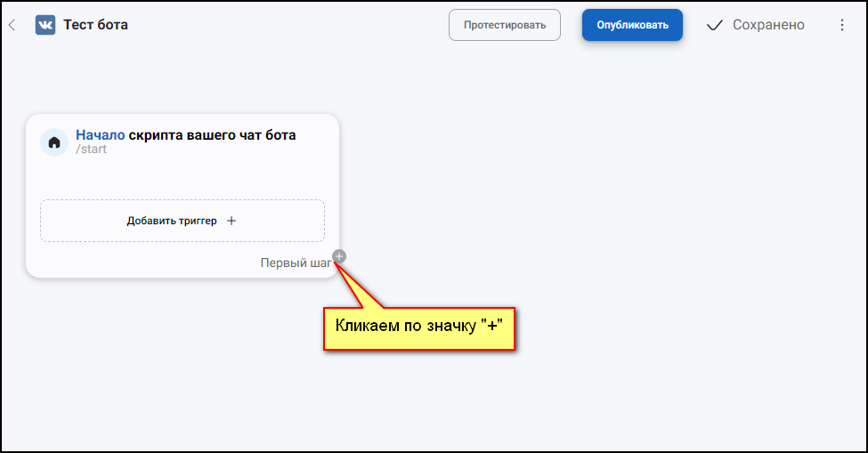
Task: Click the gray plus circle beside Первый шаг
Action: 339,256
